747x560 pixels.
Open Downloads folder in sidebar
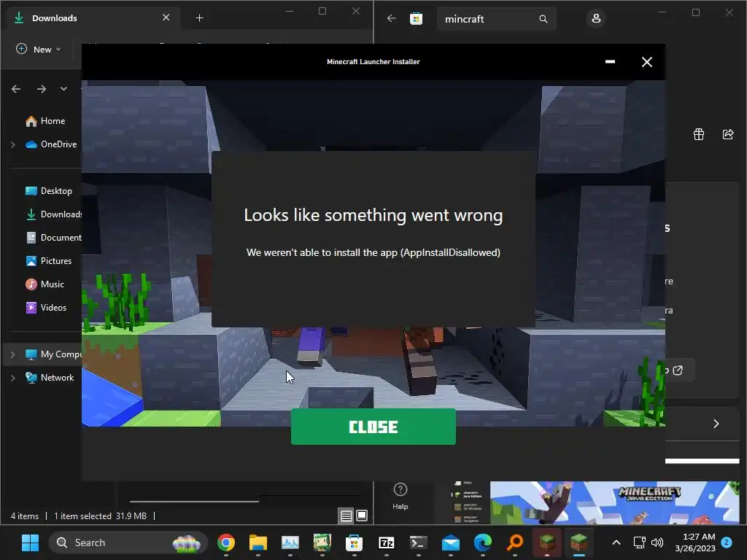click(54, 214)
